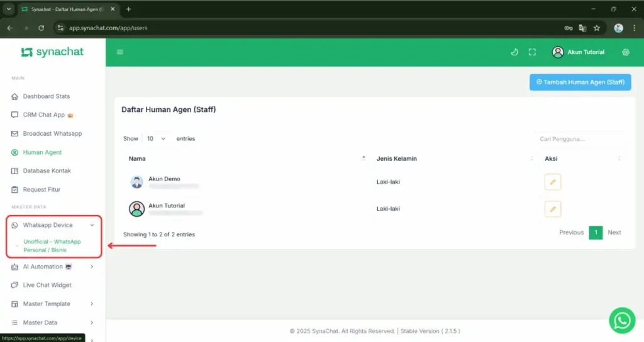644x342 pixels.
Task: Collapse the Whatsapp Device submenu chevron
Action: [92, 225]
